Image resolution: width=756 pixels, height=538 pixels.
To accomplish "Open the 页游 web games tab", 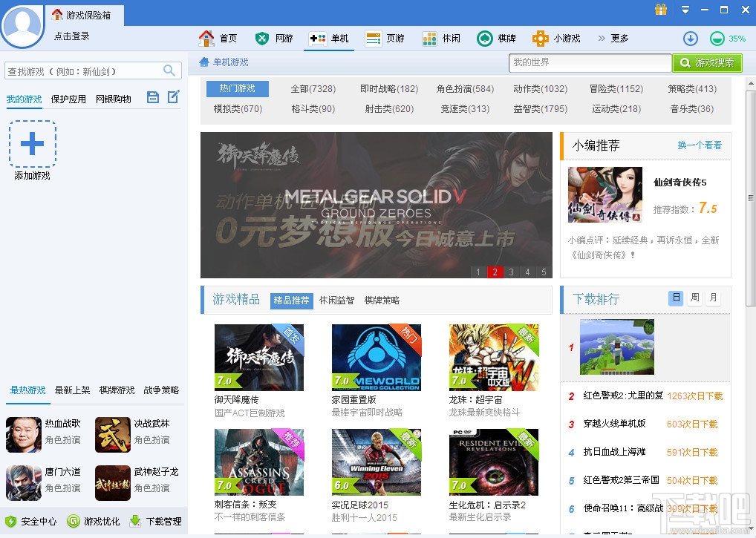I will 385,38.
